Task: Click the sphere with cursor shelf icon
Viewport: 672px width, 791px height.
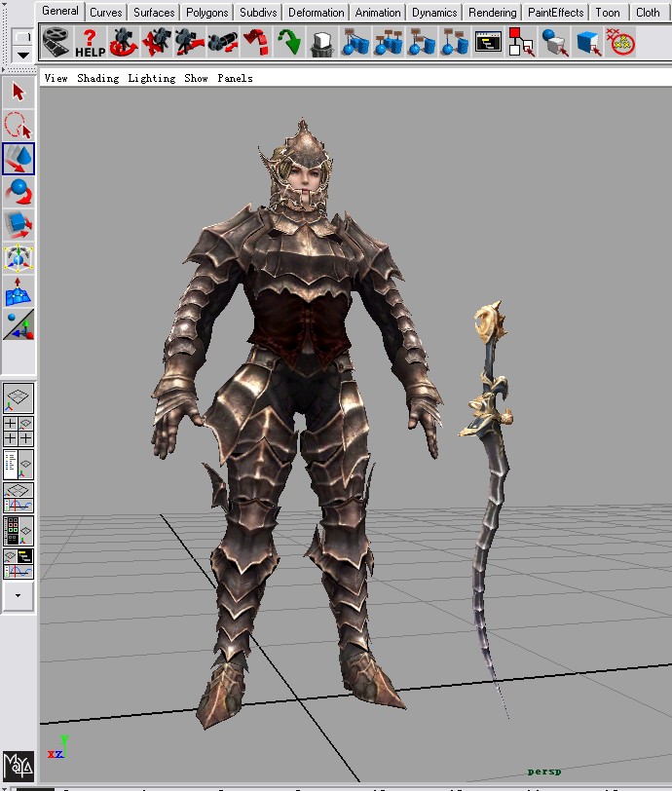Action: coord(555,43)
